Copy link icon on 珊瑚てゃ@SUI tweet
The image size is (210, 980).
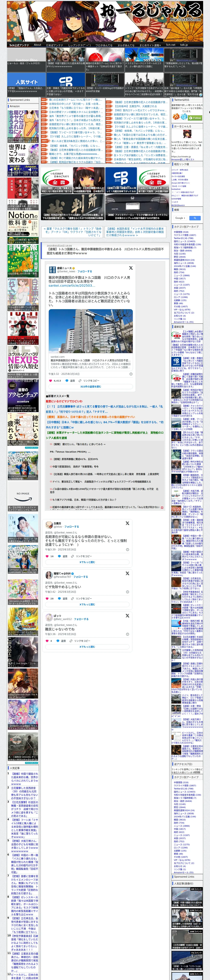coord(72,598)
